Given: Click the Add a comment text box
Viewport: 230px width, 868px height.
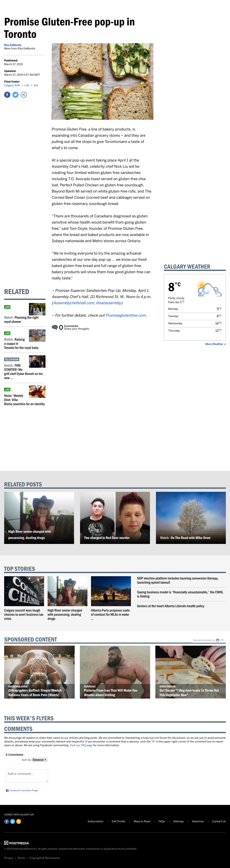Looking at the screenshot, I should (27, 776).
